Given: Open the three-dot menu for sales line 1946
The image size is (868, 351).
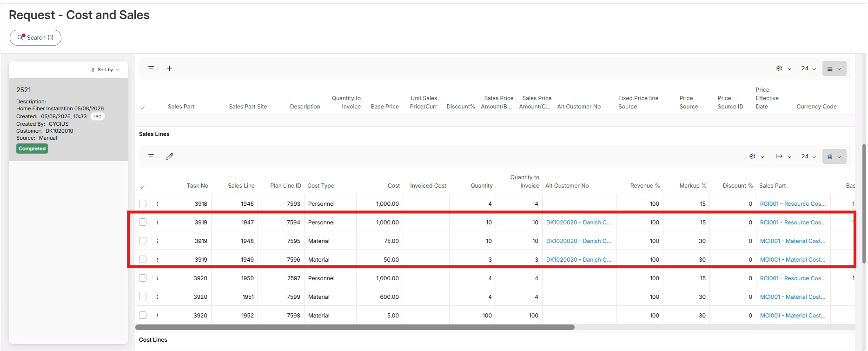Looking at the screenshot, I should (x=158, y=204).
